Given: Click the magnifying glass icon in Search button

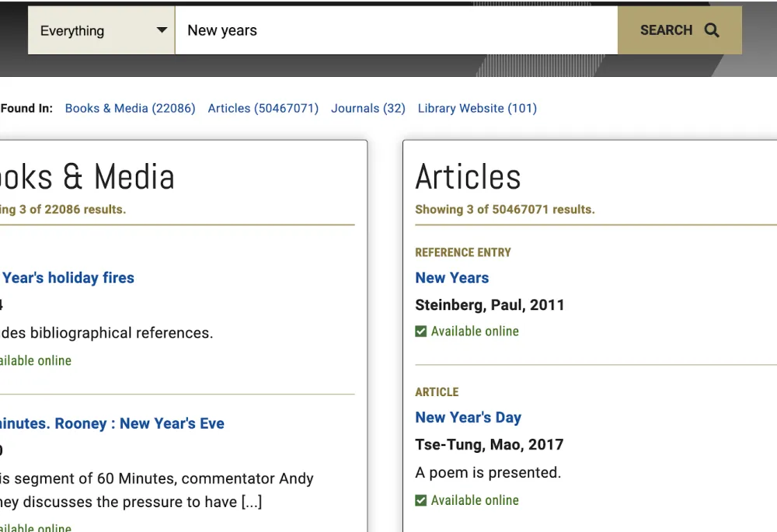Looking at the screenshot, I should [x=712, y=30].
